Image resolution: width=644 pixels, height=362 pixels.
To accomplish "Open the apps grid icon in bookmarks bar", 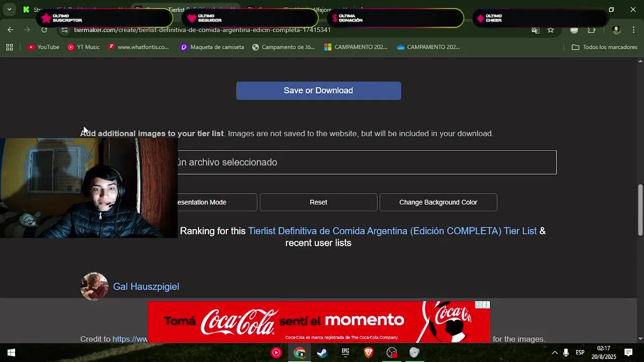I will click(9, 47).
